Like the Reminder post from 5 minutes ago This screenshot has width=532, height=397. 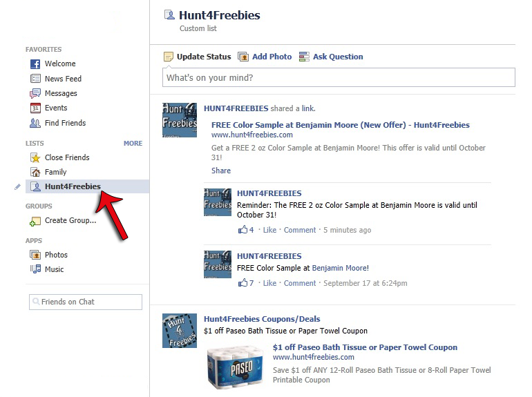point(269,230)
